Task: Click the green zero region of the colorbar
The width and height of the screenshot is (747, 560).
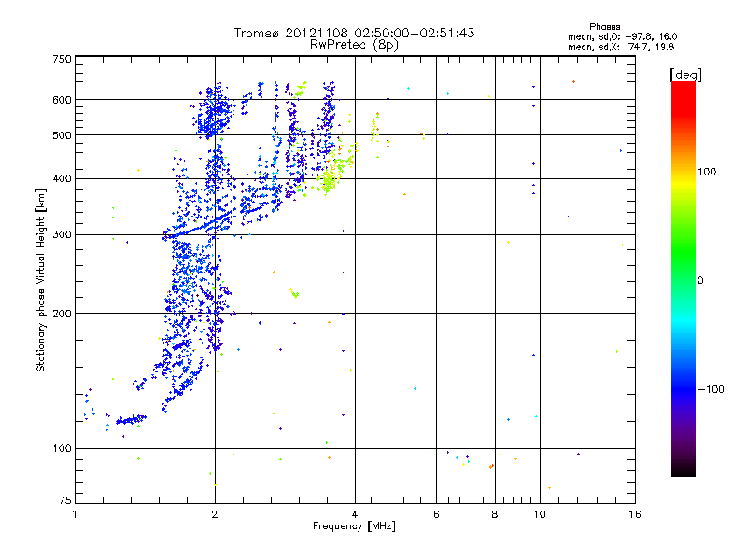Action: click(684, 280)
